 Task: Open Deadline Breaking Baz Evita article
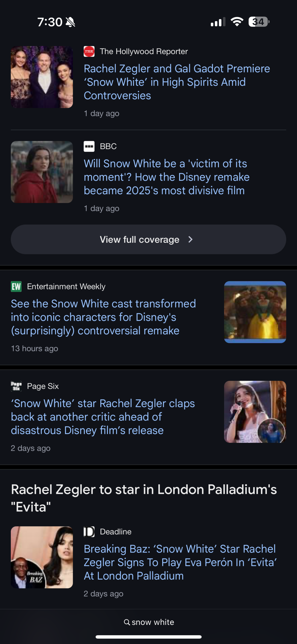[x=180, y=562]
